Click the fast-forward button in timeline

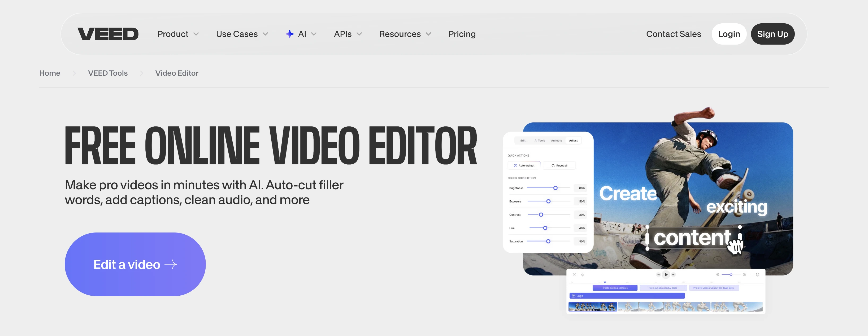pos(674,275)
